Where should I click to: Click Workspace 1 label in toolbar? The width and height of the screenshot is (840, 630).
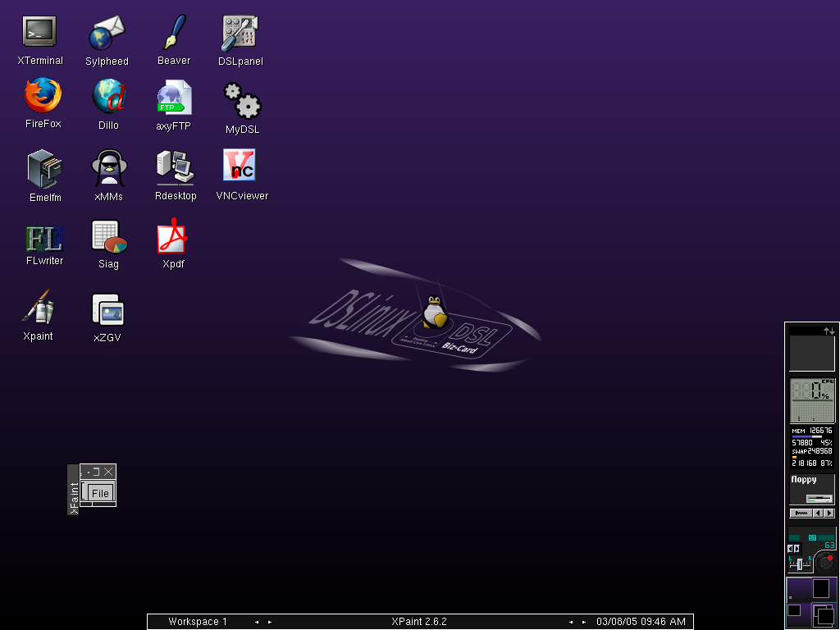coord(198,622)
